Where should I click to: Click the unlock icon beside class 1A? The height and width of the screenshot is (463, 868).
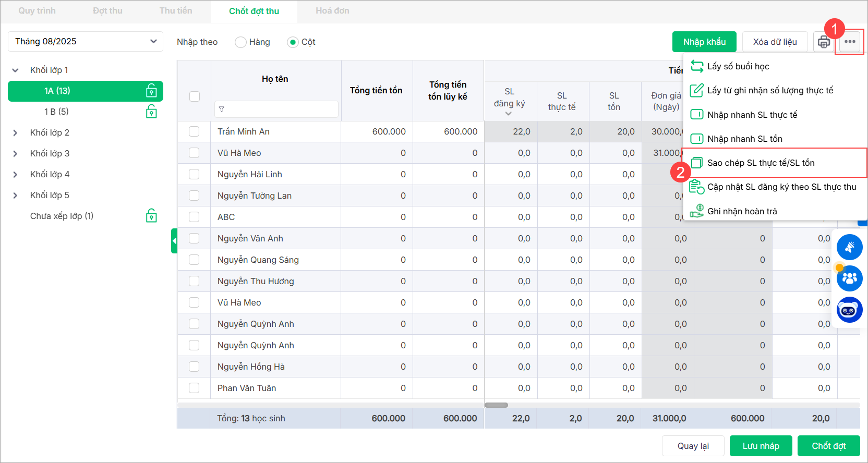151,91
